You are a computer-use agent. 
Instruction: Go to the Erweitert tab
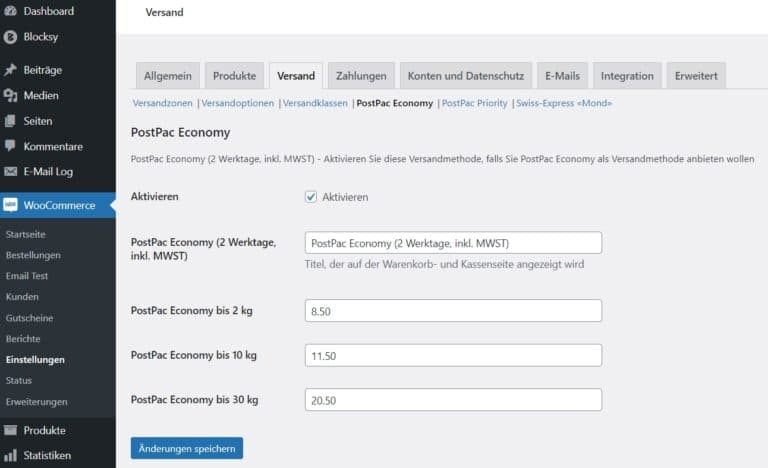tap(696, 76)
